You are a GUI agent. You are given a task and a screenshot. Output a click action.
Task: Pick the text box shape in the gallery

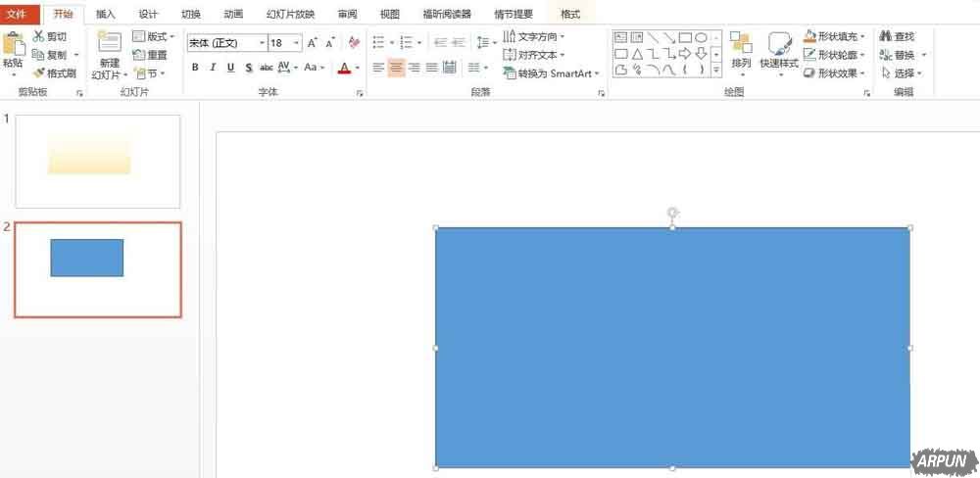(x=620, y=37)
